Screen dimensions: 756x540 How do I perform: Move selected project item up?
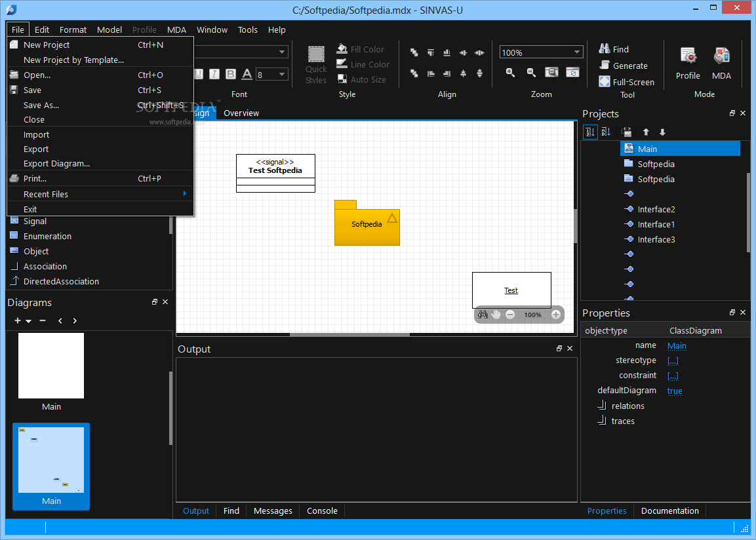[x=646, y=132]
